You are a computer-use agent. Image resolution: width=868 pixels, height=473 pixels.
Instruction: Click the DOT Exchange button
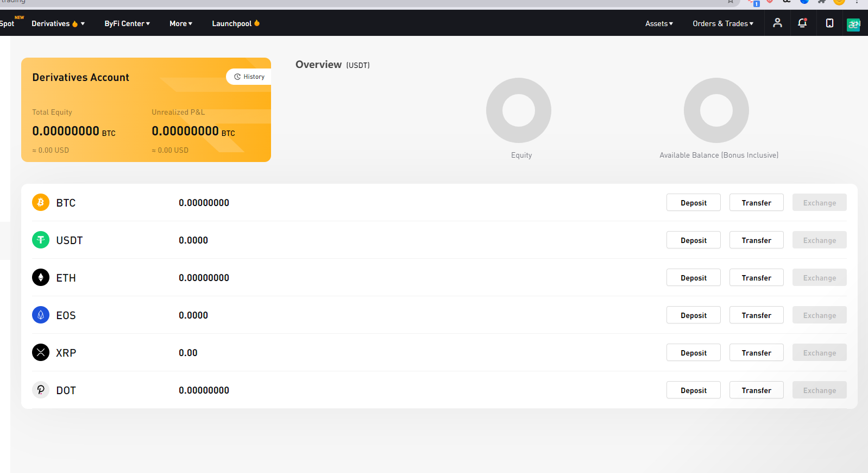[820, 390]
